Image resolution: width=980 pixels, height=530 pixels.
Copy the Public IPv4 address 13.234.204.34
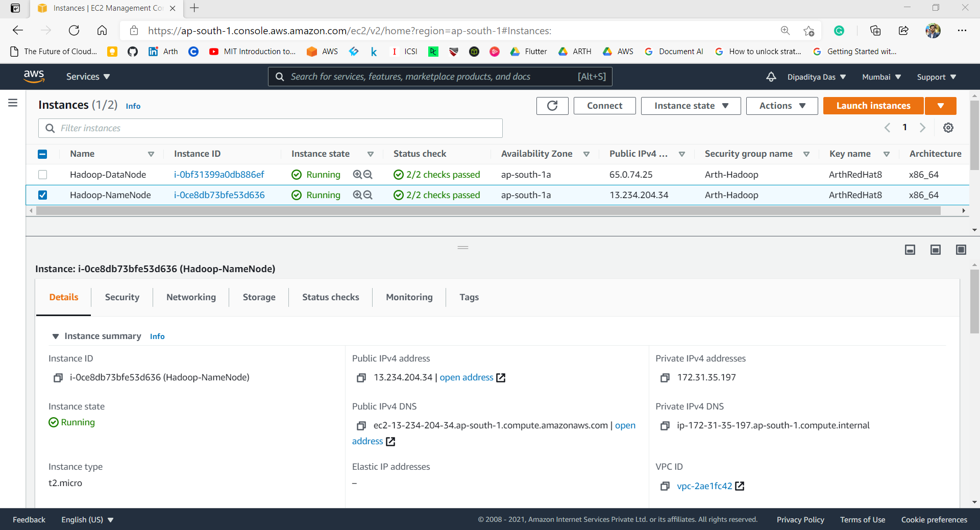click(x=362, y=378)
